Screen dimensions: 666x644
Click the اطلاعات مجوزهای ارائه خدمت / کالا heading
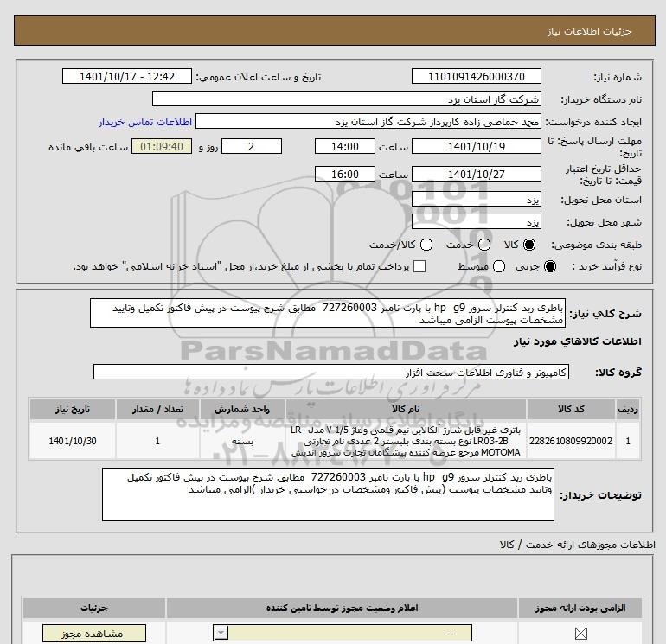(578, 545)
